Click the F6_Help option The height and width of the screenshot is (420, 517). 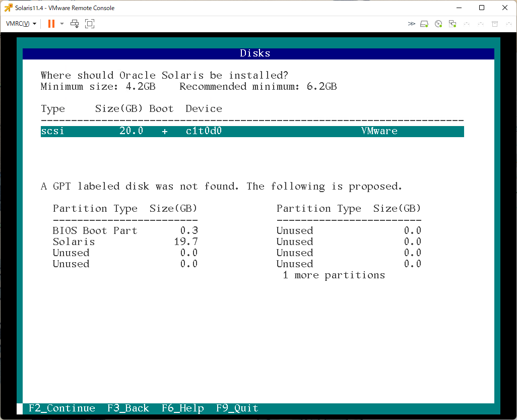tap(183, 408)
